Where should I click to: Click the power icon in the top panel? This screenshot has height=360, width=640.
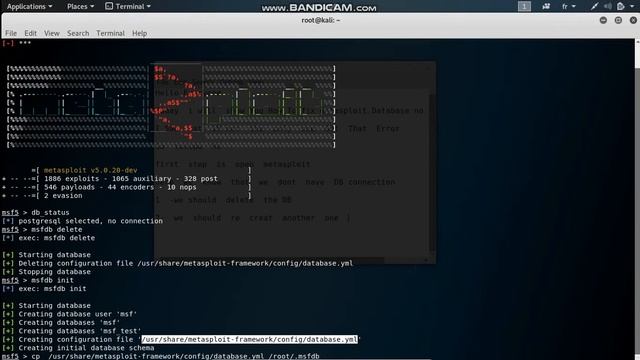coord(621,7)
